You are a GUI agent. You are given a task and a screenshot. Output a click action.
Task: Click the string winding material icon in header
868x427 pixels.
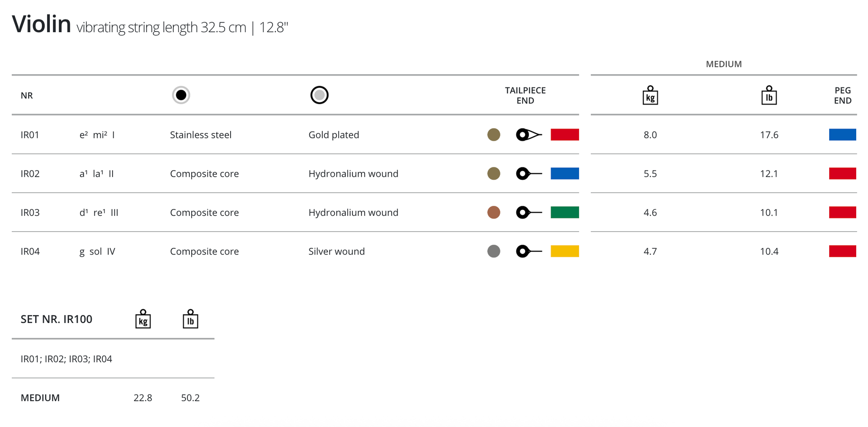(319, 95)
